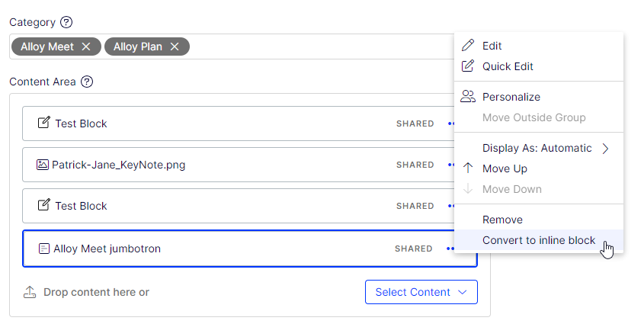Remove the Alloy Plan category tag

pyautogui.click(x=175, y=47)
